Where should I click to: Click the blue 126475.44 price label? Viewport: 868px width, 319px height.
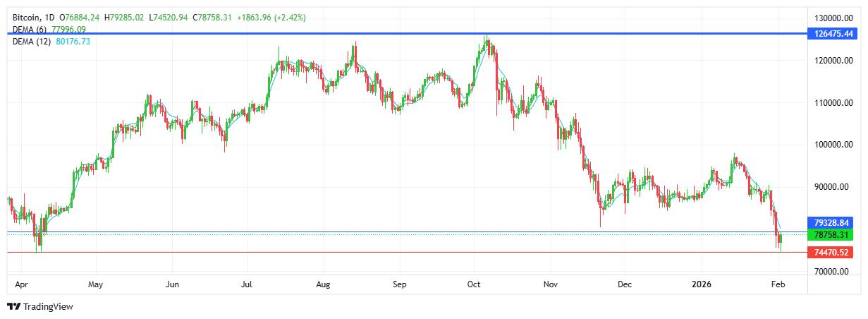coord(833,33)
